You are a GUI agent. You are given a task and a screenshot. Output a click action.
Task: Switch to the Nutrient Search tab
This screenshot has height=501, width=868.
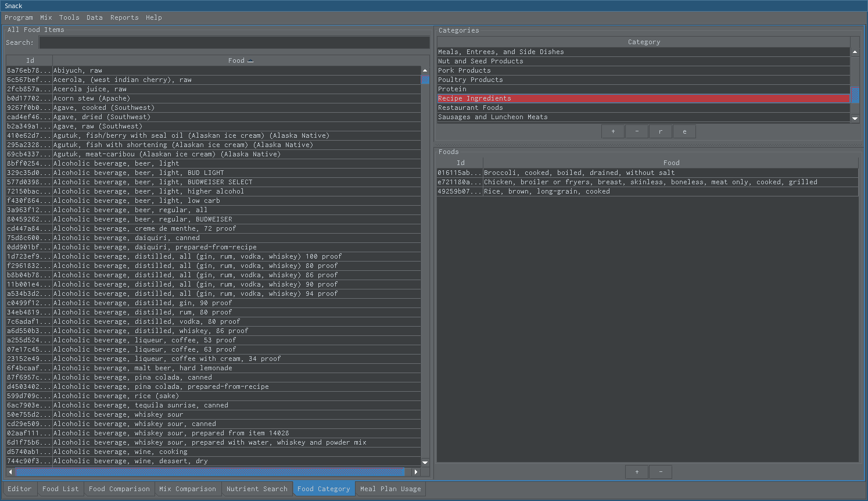point(257,489)
